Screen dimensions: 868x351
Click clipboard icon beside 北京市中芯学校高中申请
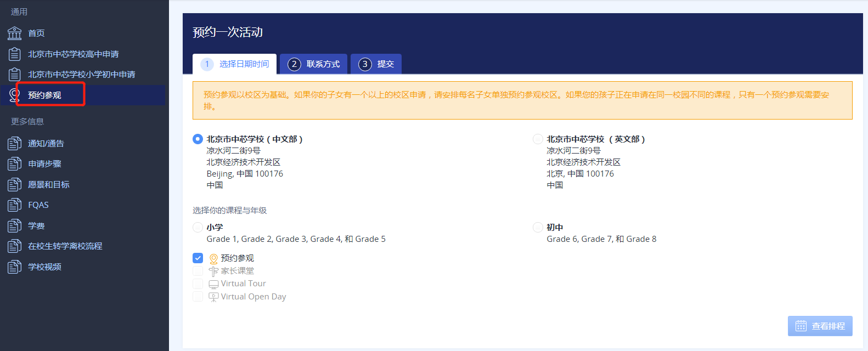point(14,54)
